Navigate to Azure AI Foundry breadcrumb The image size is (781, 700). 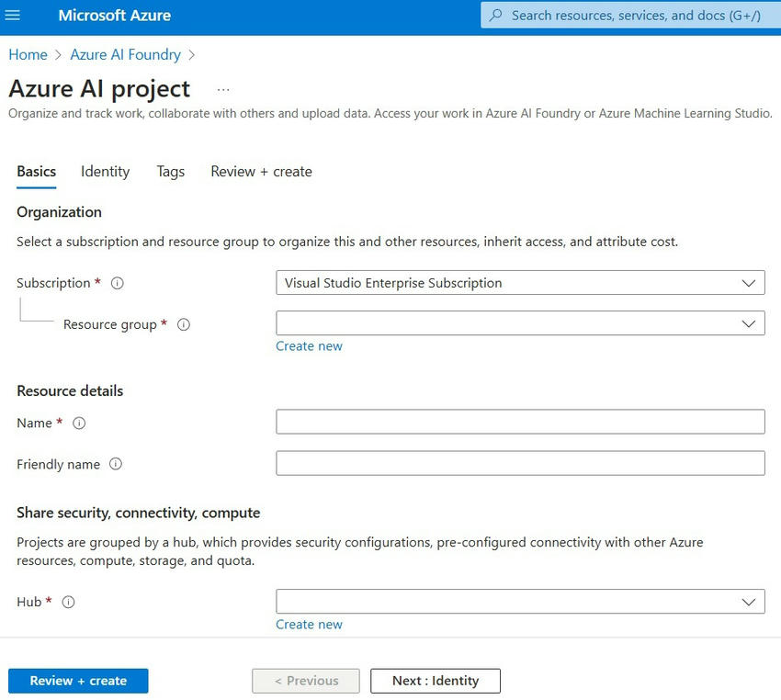click(x=125, y=54)
